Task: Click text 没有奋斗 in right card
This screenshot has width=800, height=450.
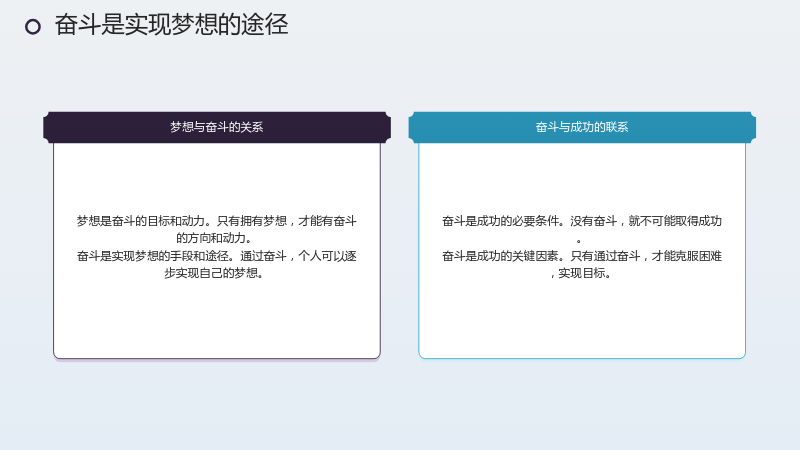Action: [x=593, y=221]
